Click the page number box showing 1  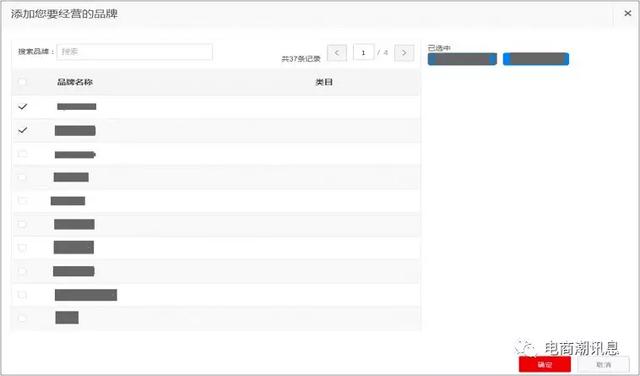363,53
